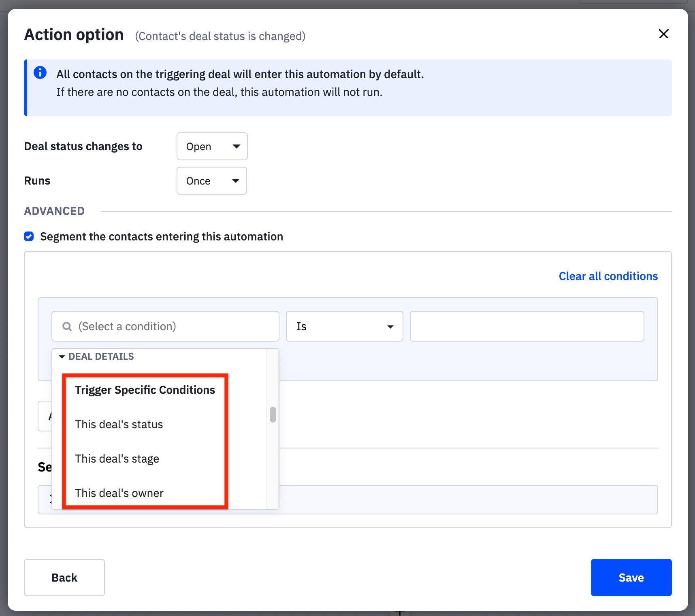The height and width of the screenshot is (616, 695).
Task: Click the All contacts info banner text
Action: tap(240, 74)
